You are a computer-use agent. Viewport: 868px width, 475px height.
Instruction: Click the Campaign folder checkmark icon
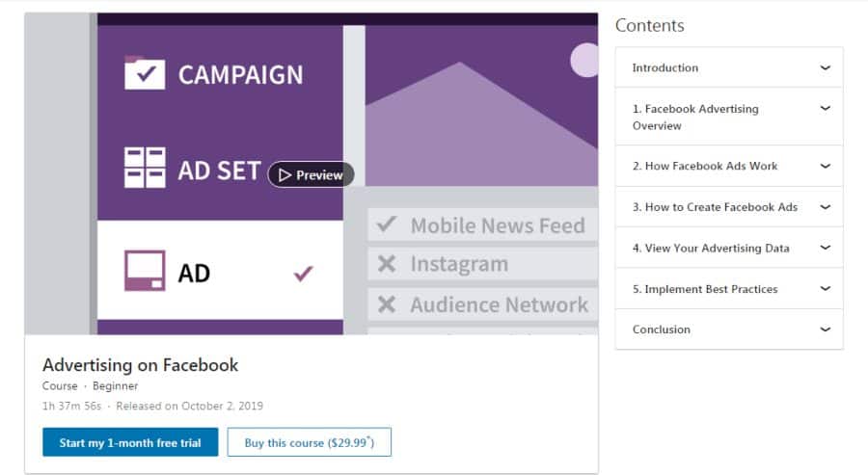point(145,72)
